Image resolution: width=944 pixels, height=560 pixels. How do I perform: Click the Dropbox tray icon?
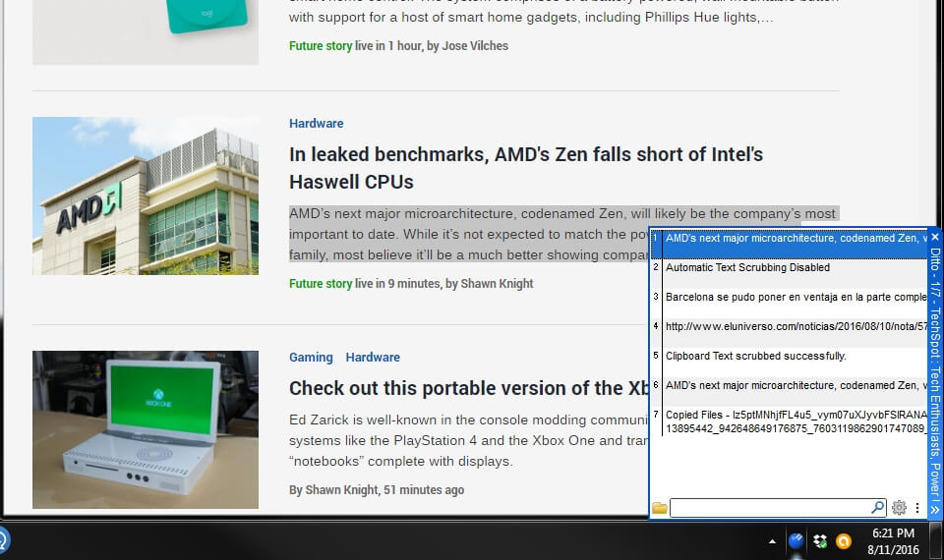coord(820,540)
